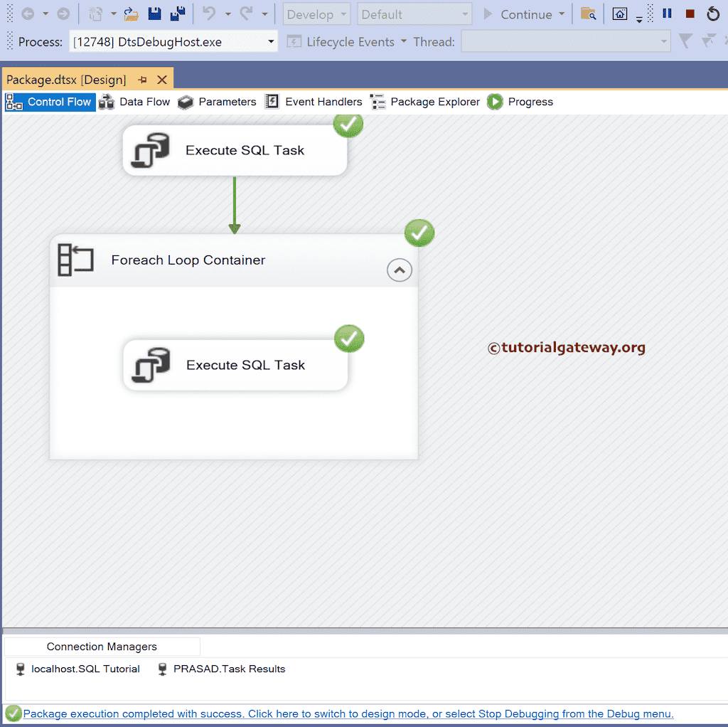This screenshot has height=727, width=728.
Task: Click the red Stop Debugging icon
Action: 689,13
